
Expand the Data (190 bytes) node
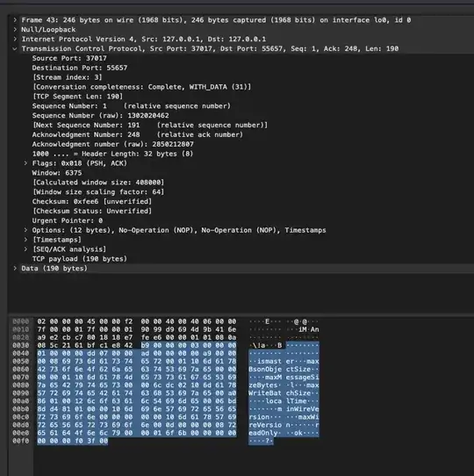tap(15, 269)
